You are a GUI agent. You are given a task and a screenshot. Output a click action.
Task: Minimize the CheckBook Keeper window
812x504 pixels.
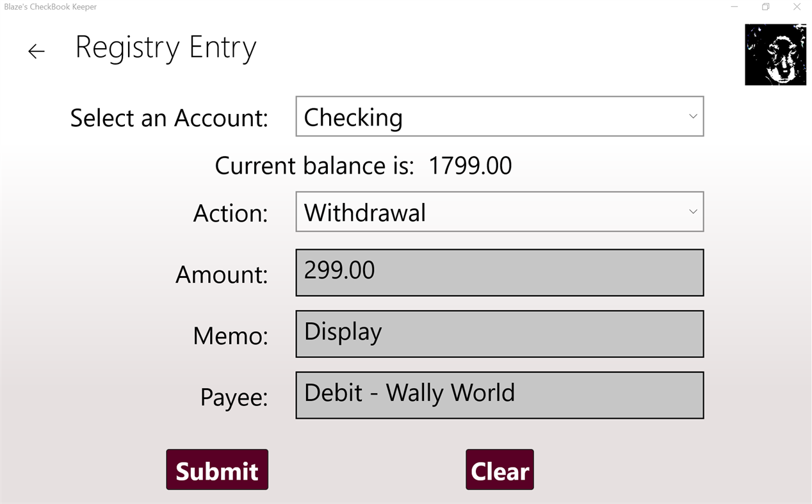pyautogui.click(x=733, y=6)
